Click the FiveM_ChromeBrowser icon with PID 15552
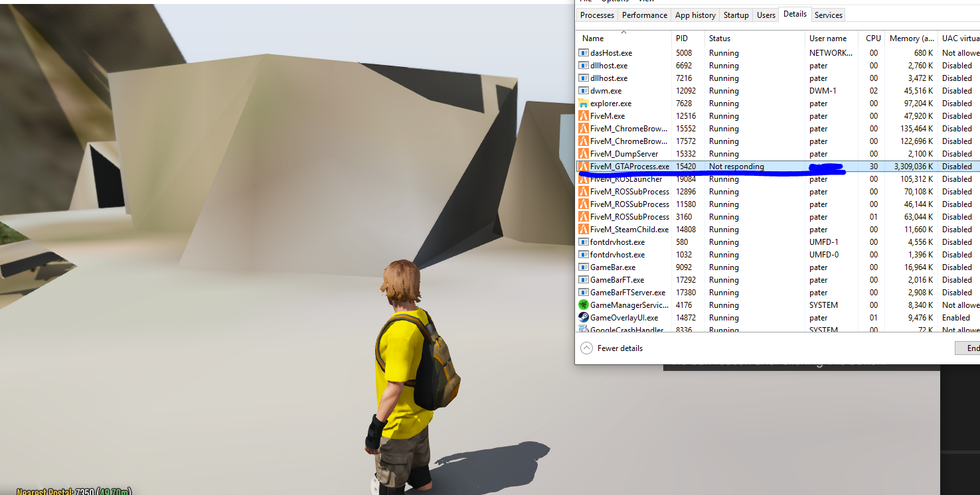Screen dimensions: 980x495 click(x=584, y=128)
